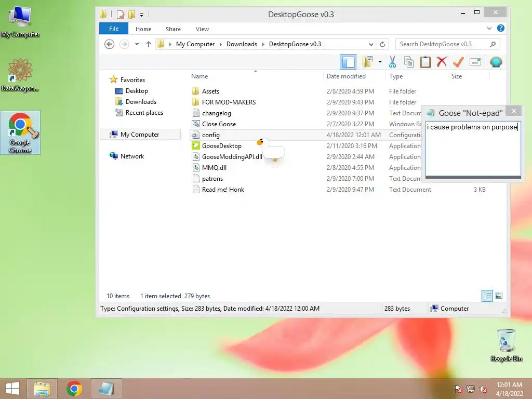
Task: Refresh the DesktopGoose v0.3 folder view
Action: pos(382,44)
